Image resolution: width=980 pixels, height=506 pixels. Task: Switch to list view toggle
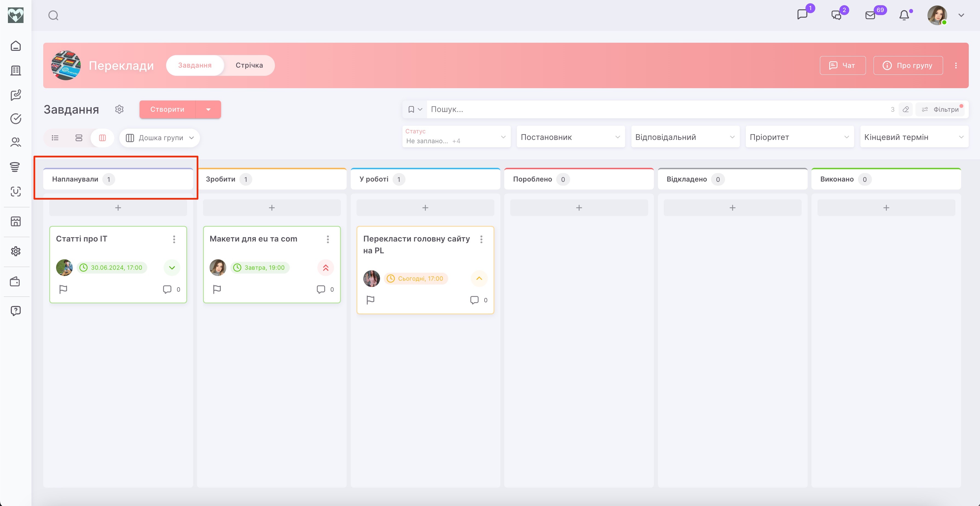[55, 138]
